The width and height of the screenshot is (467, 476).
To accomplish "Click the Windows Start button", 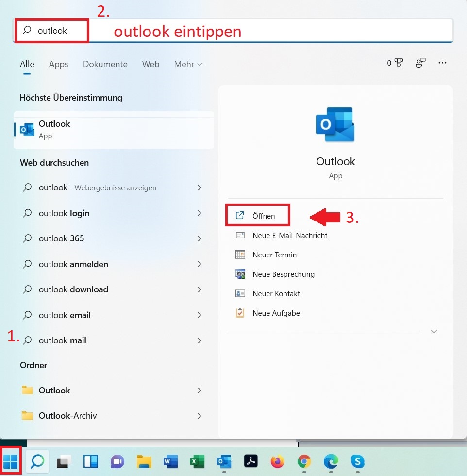I will pyautogui.click(x=11, y=461).
